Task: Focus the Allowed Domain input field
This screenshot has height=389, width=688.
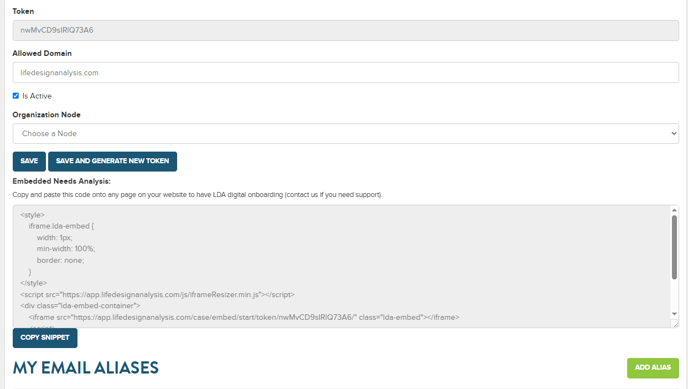Action: coord(345,72)
